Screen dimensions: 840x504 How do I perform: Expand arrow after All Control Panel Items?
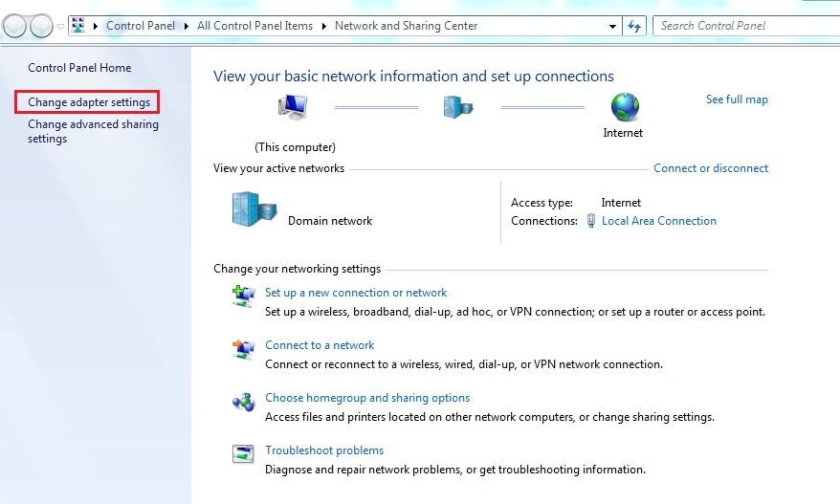coord(323,26)
